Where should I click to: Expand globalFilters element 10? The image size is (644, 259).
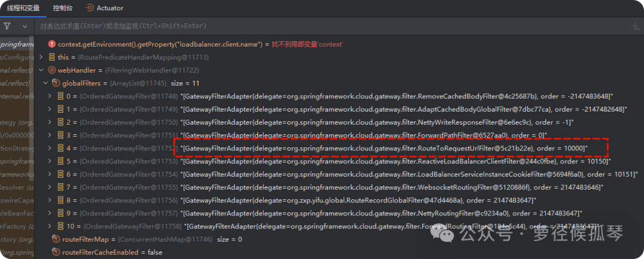(x=49, y=226)
